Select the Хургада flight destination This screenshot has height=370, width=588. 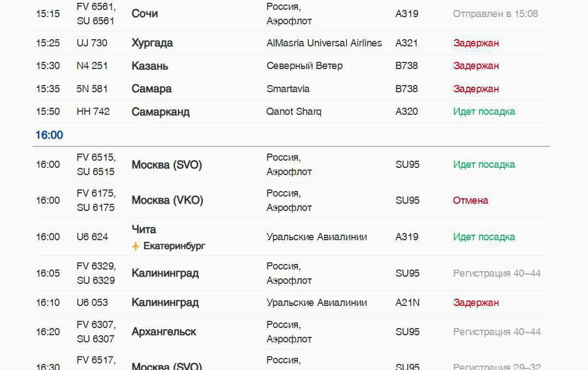coord(152,43)
